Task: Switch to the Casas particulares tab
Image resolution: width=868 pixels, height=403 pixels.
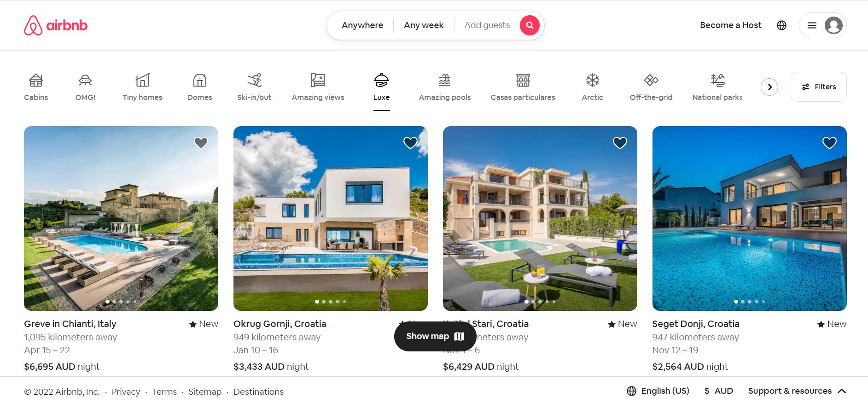Action: (523, 87)
